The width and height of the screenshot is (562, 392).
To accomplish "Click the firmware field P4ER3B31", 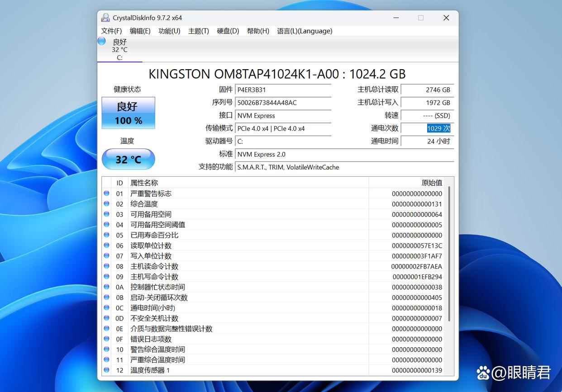I will point(283,90).
